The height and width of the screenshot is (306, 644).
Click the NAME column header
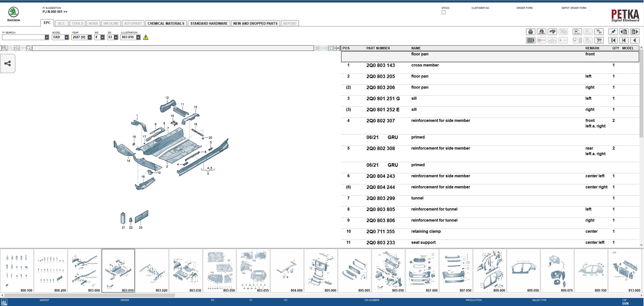(416, 48)
